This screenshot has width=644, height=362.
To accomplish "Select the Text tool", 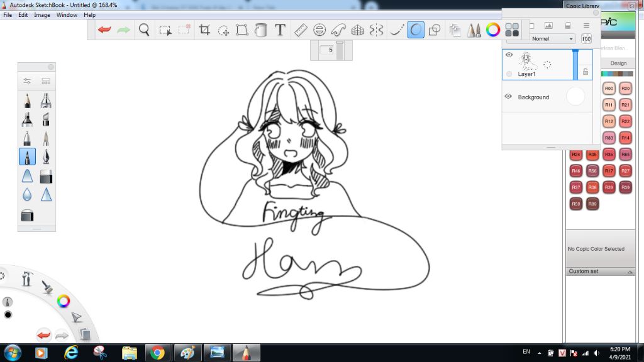I will [280, 30].
